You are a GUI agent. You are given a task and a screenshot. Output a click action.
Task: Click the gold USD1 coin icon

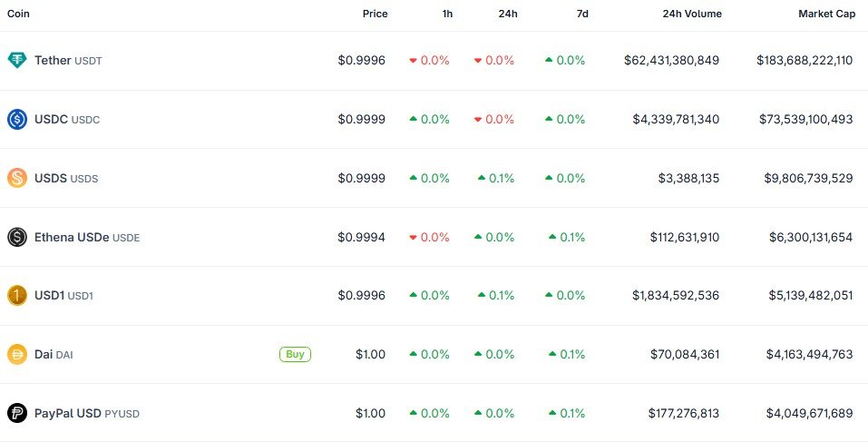click(16, 295)
